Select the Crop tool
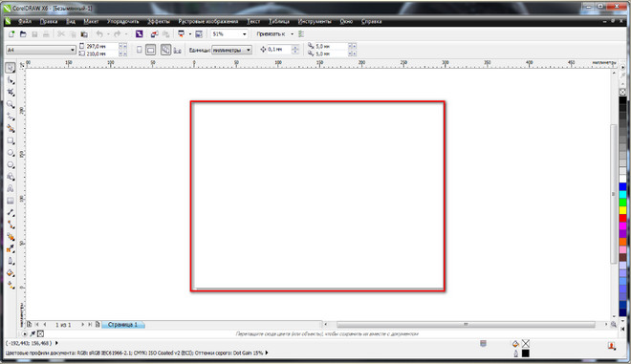The height and width of the screenshot is (364, 631). coord(11,93)
